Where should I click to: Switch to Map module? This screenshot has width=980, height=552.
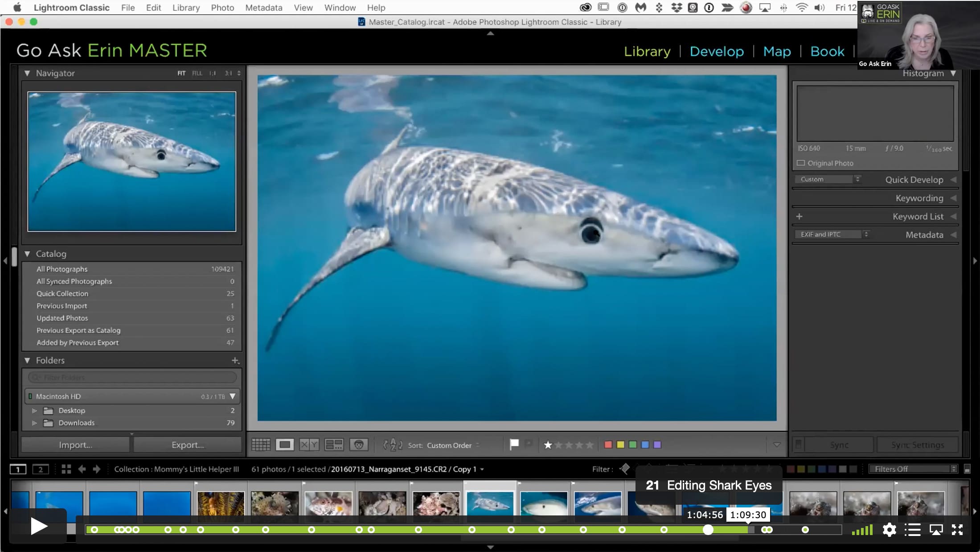click(777, 51)
